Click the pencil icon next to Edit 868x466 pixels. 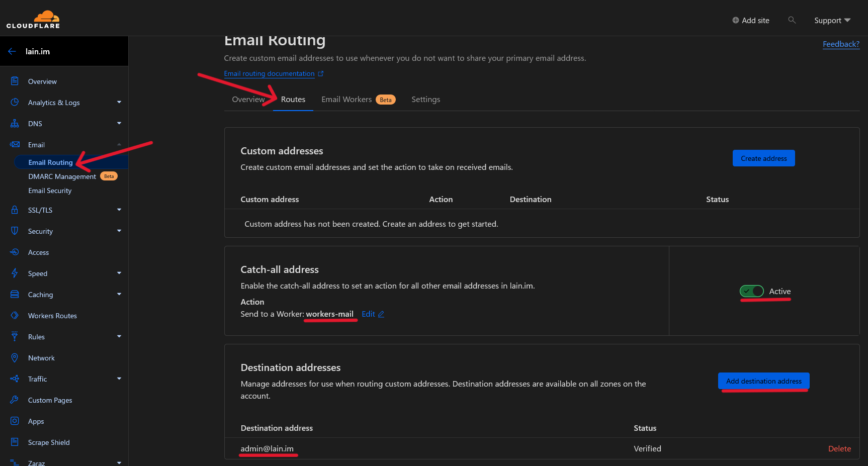click(381, 314)
